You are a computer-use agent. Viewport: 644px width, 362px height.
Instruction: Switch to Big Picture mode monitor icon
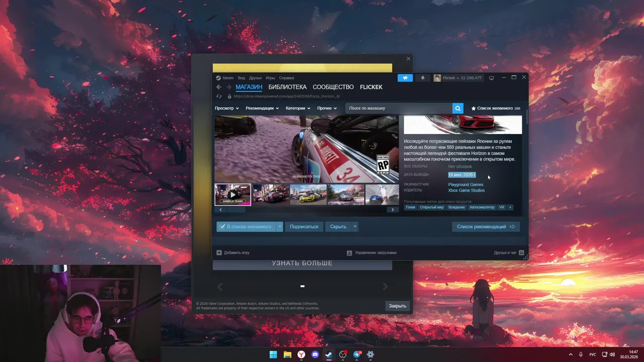(492, 78)
